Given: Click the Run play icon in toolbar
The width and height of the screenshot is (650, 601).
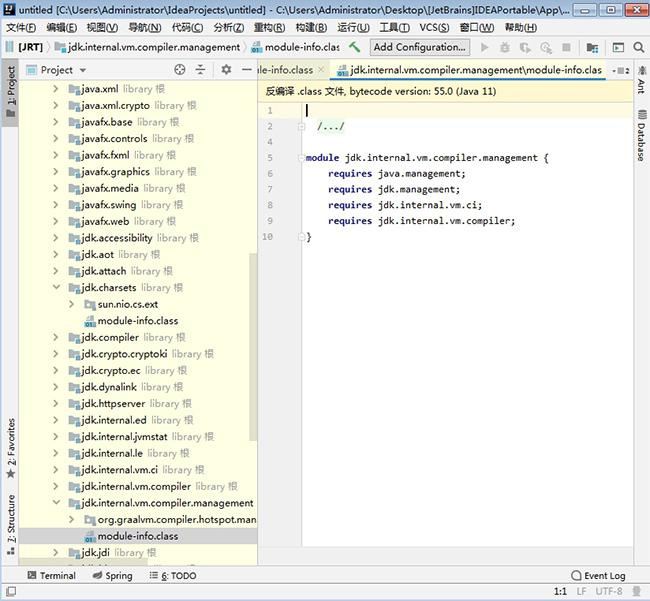Looking at the screenshot, I should pos(484,47).
